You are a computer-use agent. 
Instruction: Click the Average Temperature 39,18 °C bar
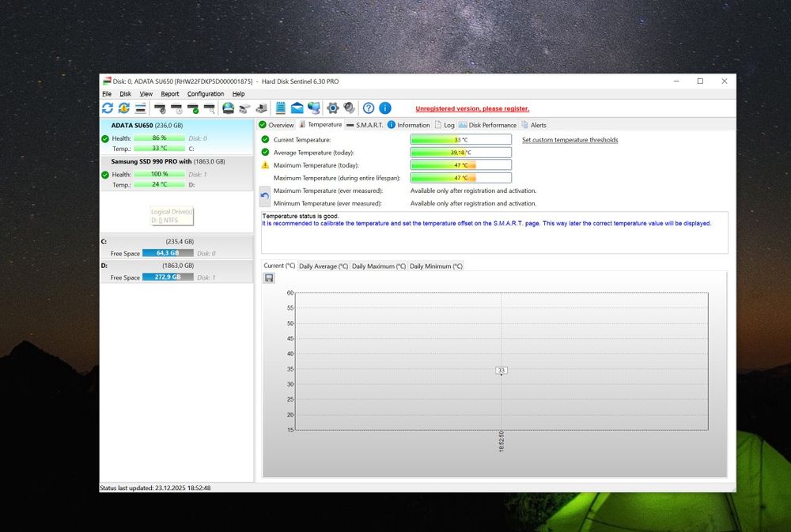click(x=460, y=153)
